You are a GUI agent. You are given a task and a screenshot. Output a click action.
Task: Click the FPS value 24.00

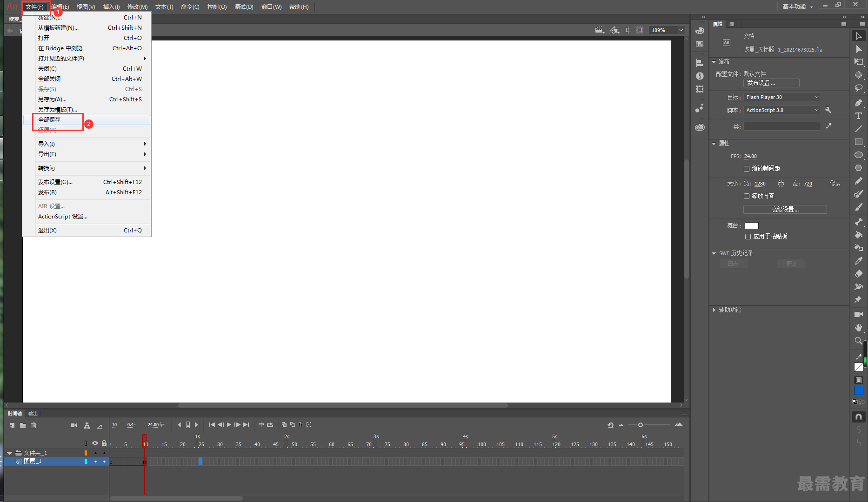(750, 157)
